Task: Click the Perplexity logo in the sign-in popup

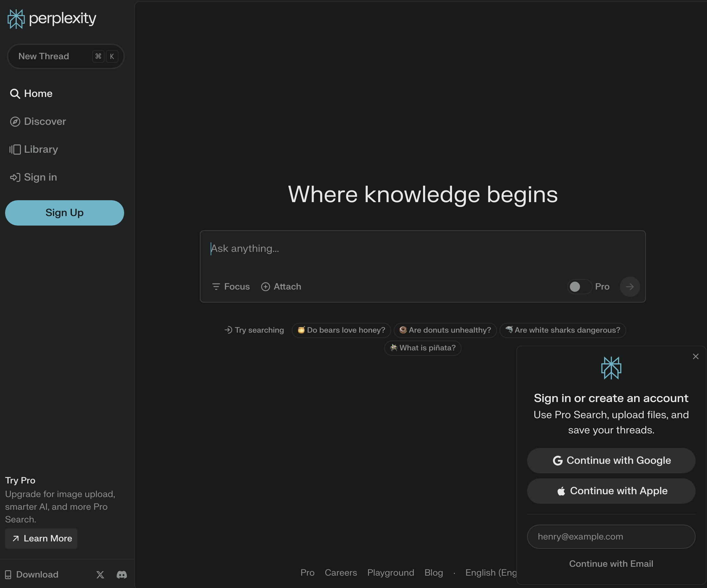Action: point(611,368)
